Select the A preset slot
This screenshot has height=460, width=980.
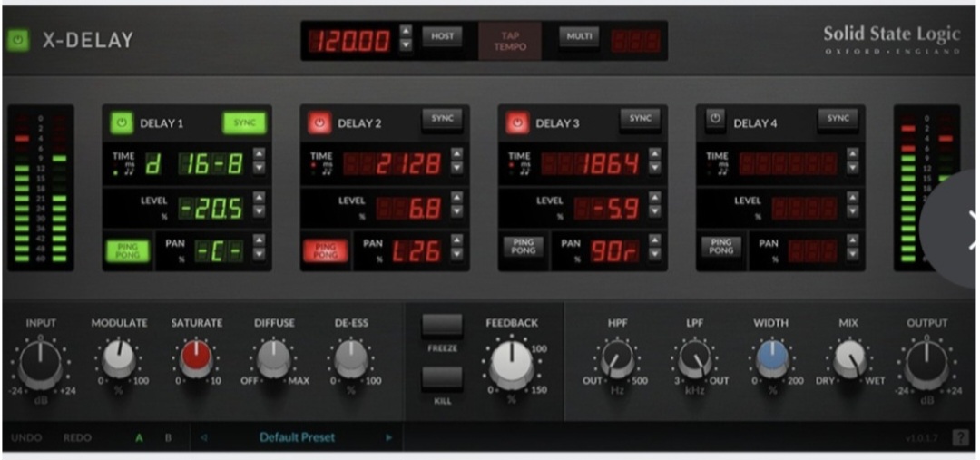click(139, 437)
